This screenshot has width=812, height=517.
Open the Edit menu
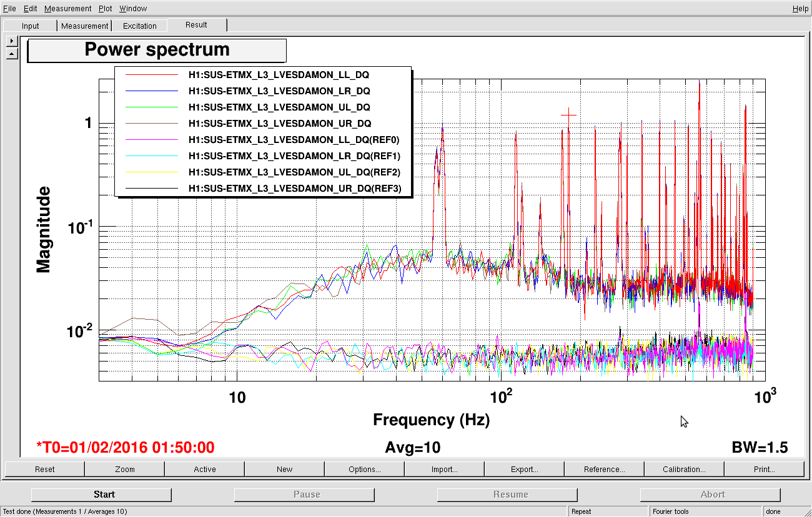coord(31,8)
